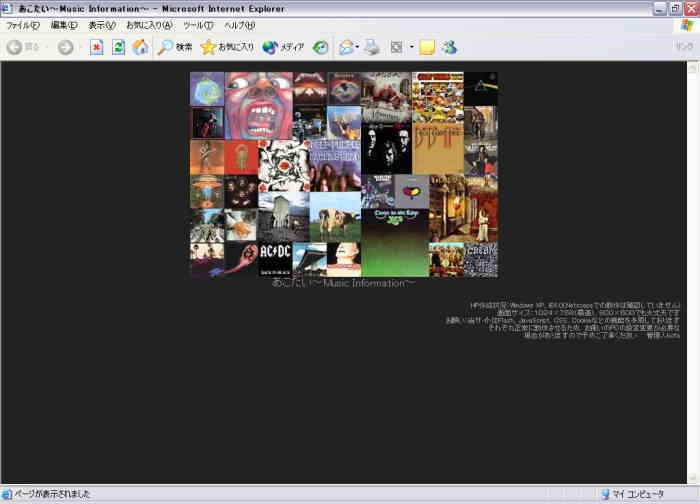
Task: Click the cow in field album cover
Action: (x=335, y=217)
